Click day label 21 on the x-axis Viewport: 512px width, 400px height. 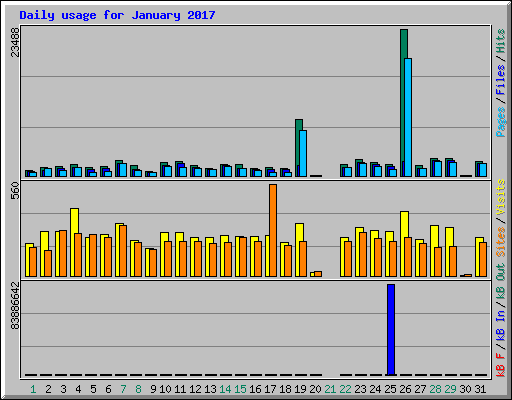pyautogui.click(x=330, y=389)
